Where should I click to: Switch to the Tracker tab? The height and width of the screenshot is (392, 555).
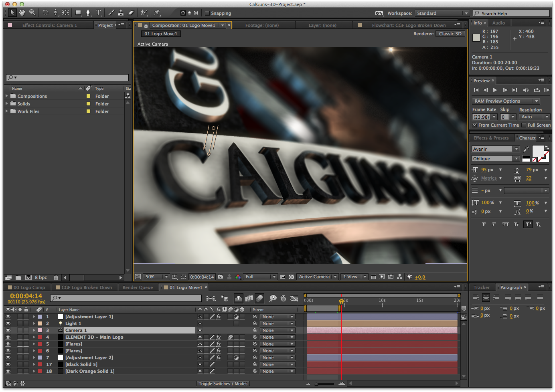482,287
